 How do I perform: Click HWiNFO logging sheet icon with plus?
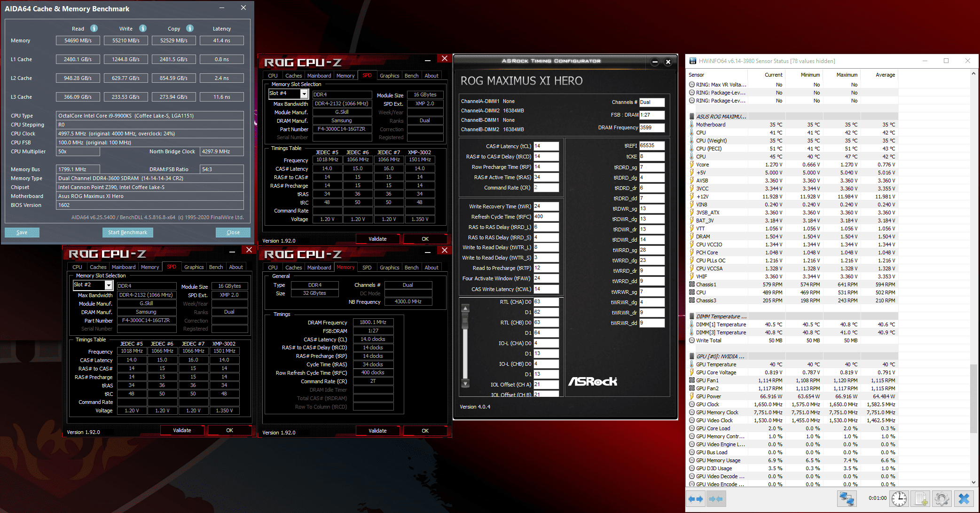tap(921, 499)
